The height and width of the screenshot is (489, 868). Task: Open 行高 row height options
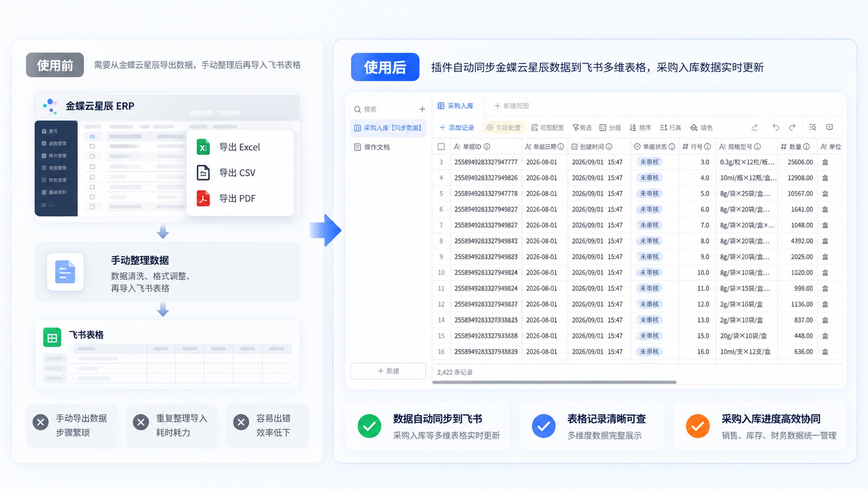(x=670, y=127)
